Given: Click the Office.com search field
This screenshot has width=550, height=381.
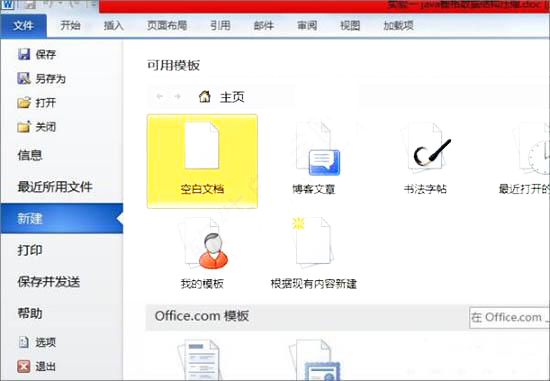Looking at the screenshot, I should (x=509, y=318).
